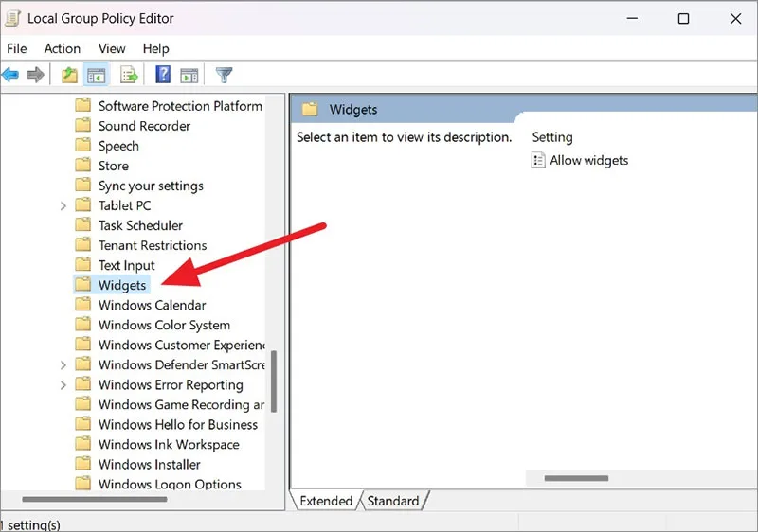Select Windows Customer Experience folder

[x=182, y=345]
